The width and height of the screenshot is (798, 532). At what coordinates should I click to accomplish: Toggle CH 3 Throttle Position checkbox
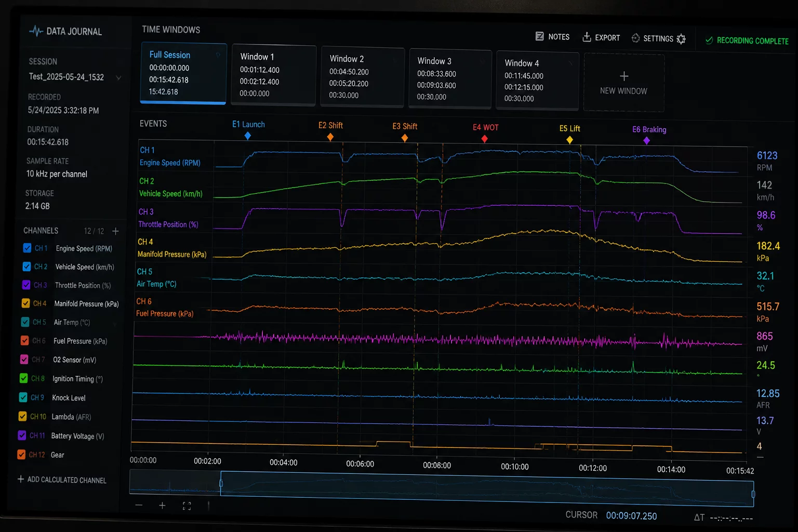26,285
